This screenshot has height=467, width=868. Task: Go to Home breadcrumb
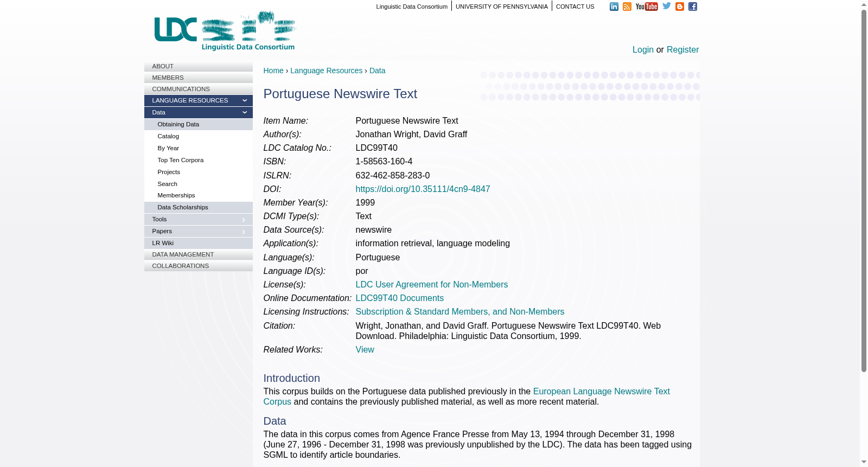[273, 71]
